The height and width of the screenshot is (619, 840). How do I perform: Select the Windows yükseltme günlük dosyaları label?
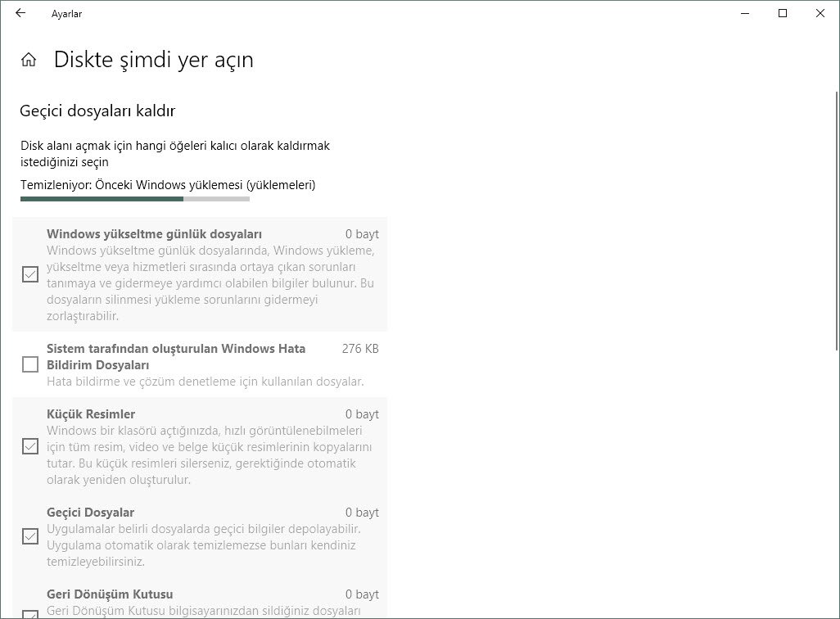pyautogui.click(x=156, y=233)
